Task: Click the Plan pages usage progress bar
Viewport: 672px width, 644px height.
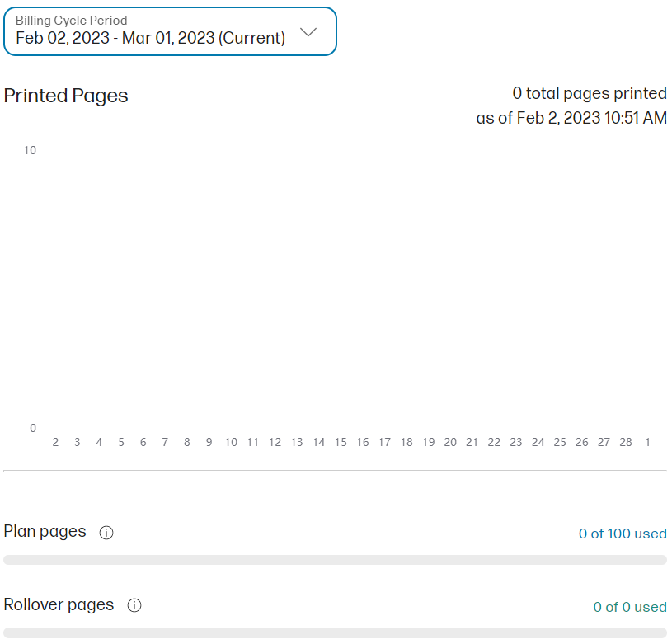Action: pos(335,560)
